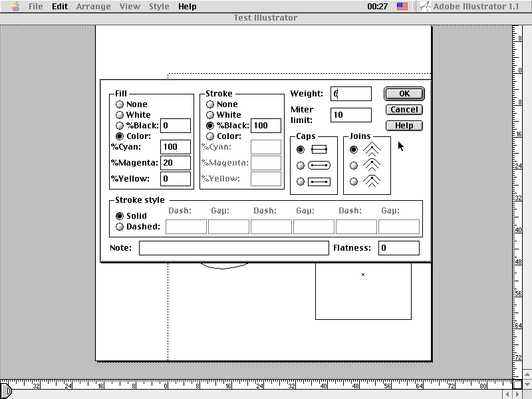Screen dimensions: 532x399
Task: Select the butt cap radio button
Action: click(x=301, y=149)
